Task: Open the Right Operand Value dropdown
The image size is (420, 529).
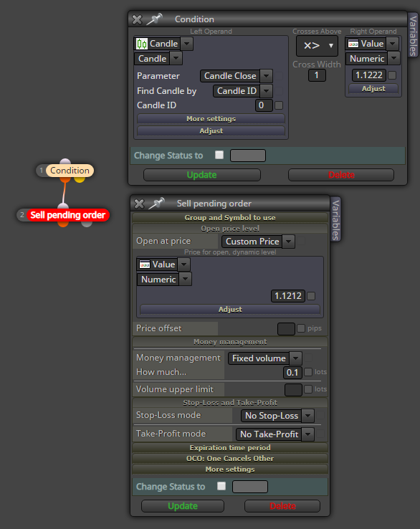Action: 392,44
